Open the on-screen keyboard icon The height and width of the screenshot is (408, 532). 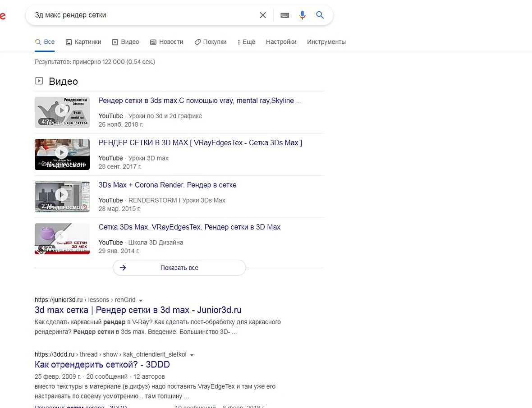point(284,15)
